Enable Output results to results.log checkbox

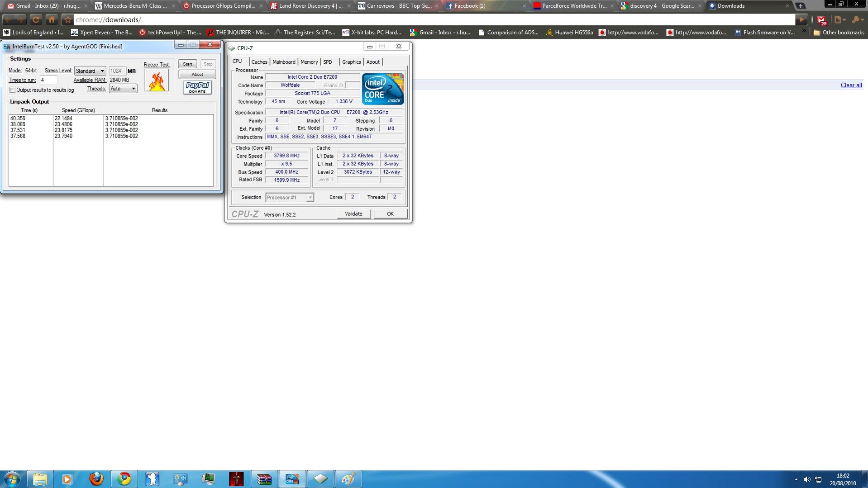point(13,90)
